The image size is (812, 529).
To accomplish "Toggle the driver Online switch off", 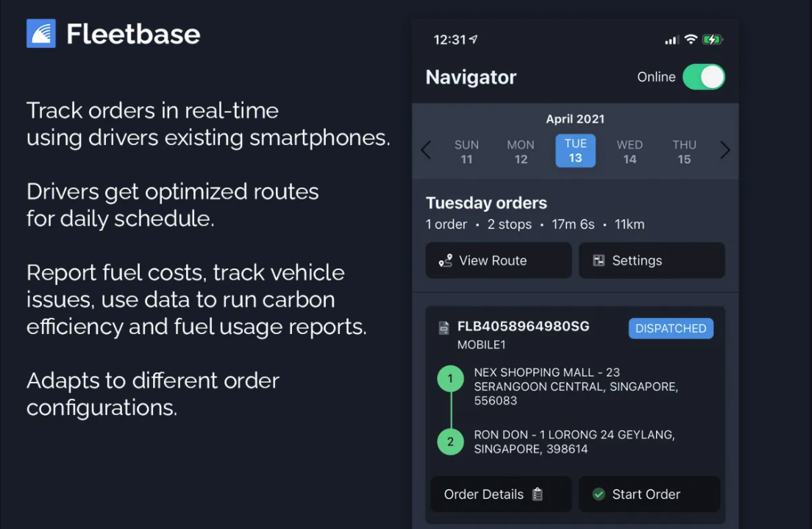I will [x=704, y=77].
